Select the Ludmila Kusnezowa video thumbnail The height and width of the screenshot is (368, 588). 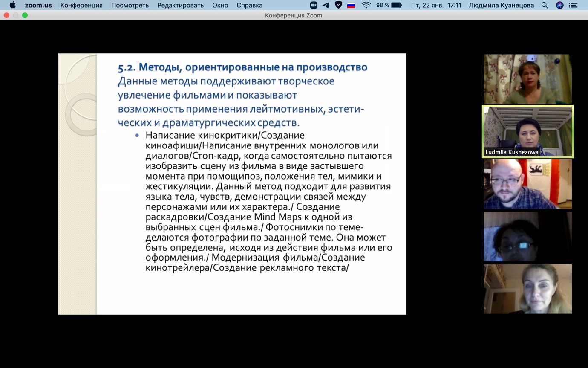coord(527,131)
